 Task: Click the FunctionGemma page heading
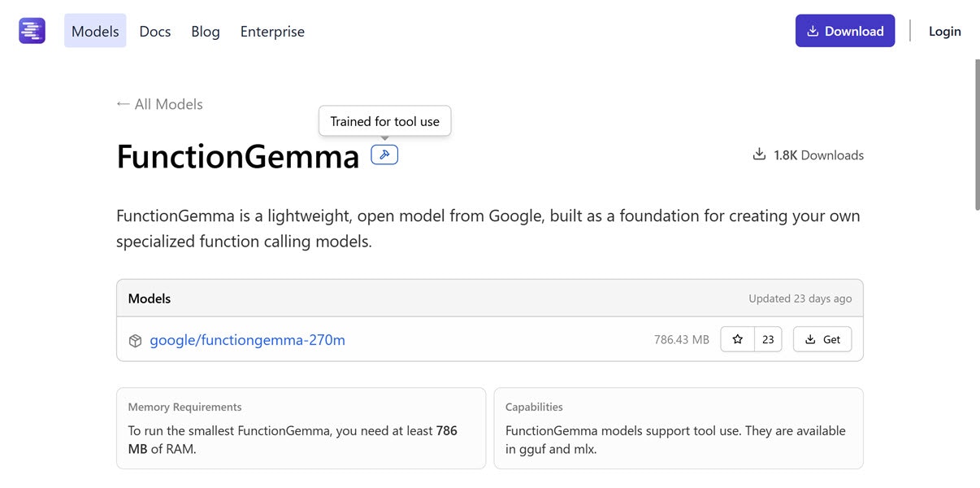[x=237, y=156]
